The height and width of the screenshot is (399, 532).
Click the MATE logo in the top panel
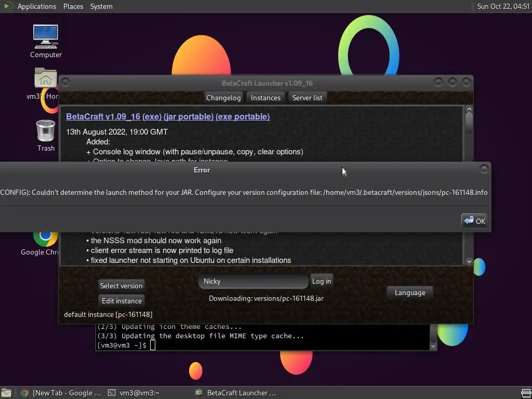pos(8,6)
